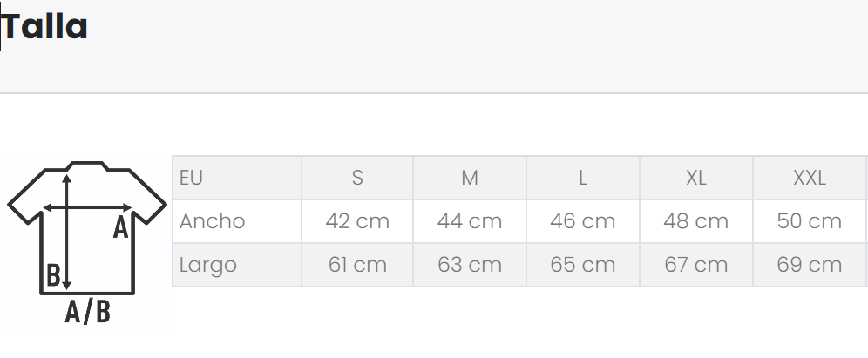Click the 44 cm width cell
The height and width of the screenshot is (358, 868).
coord(470,221)
